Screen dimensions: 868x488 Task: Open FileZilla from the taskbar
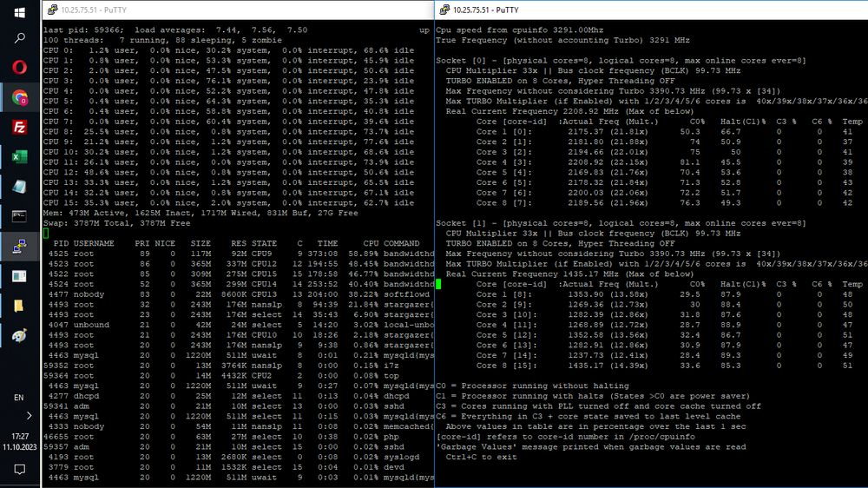(x=19, y=127)
